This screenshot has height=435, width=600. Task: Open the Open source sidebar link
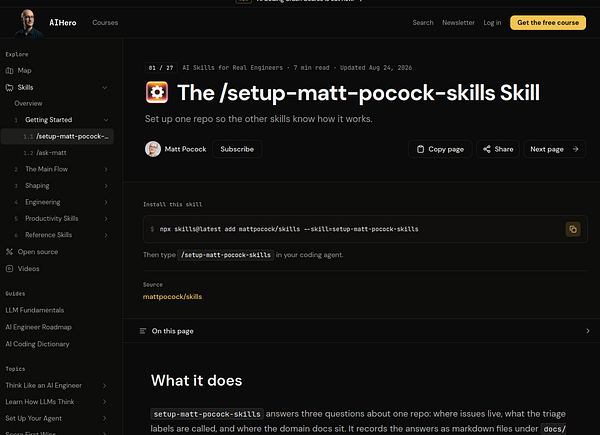click(x=38, y=252)
